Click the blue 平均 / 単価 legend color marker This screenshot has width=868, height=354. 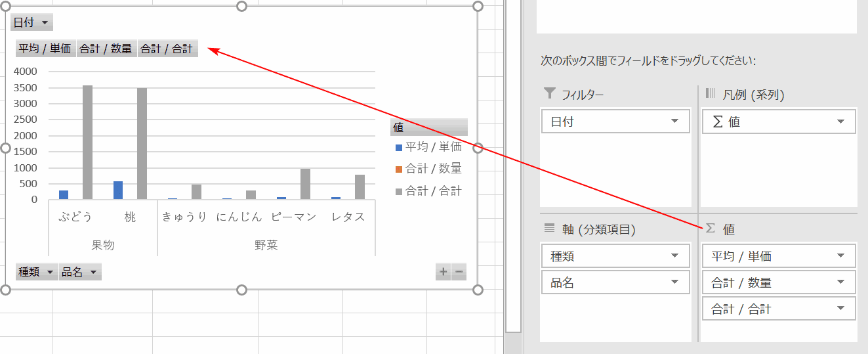pos(399,148)
